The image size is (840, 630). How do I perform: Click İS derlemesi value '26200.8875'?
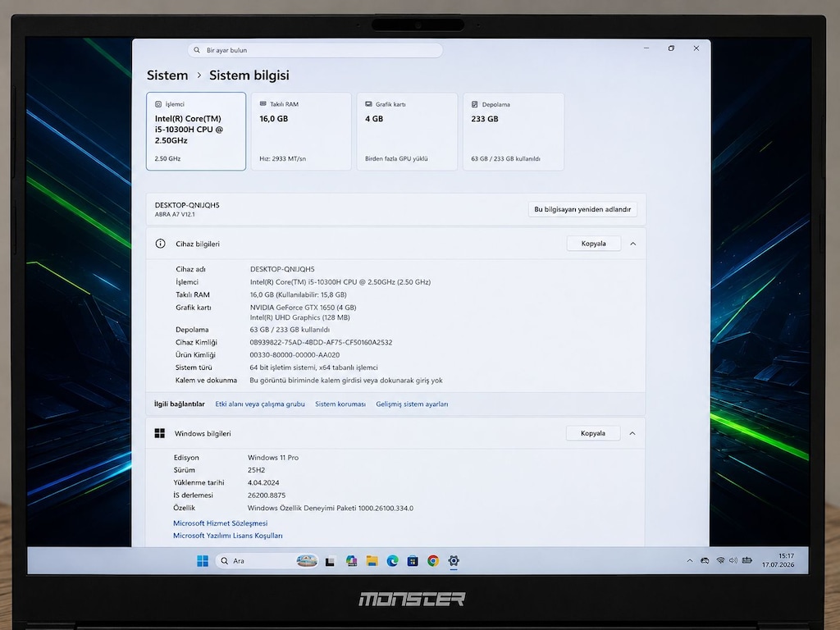(267, 495)
